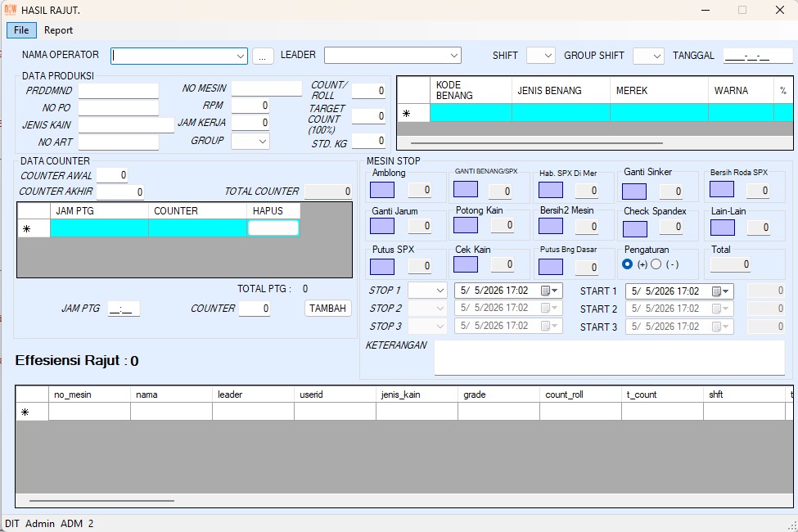Click the KETERANGAN text area
This screenshot has height=532, width=798.
tap(610, 358)
